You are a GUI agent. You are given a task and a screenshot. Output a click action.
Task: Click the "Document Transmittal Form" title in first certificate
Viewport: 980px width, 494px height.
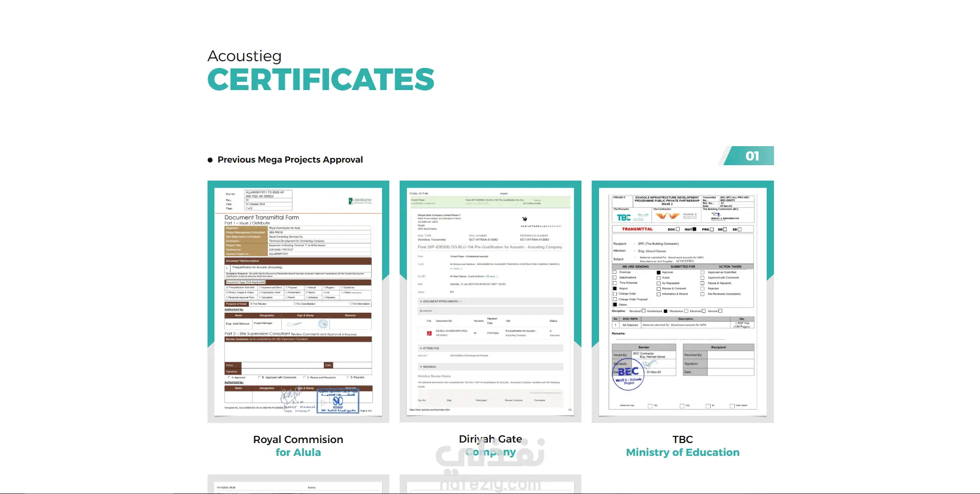[262, 217]
